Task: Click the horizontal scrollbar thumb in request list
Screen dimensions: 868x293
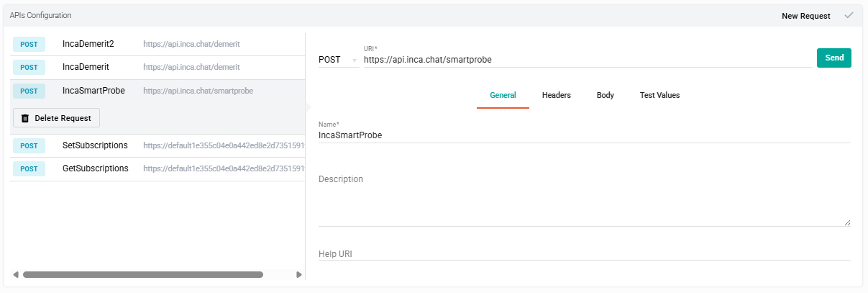Action: coord(142,274)
